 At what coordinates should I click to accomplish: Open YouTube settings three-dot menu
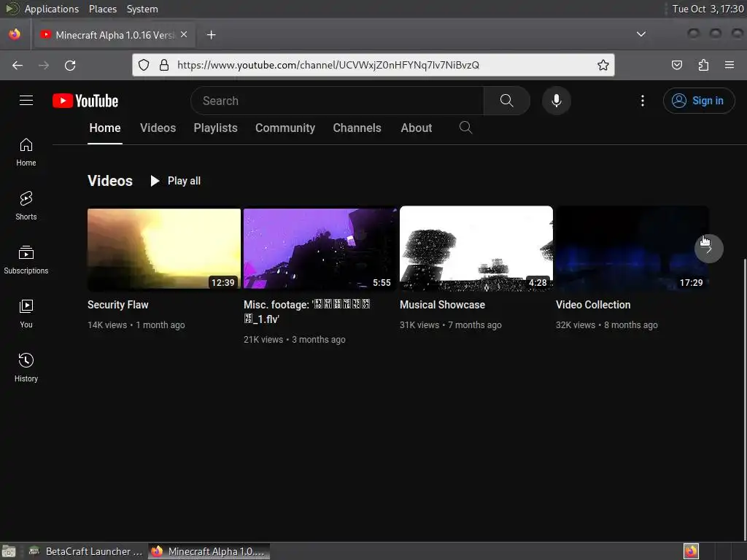642,101
